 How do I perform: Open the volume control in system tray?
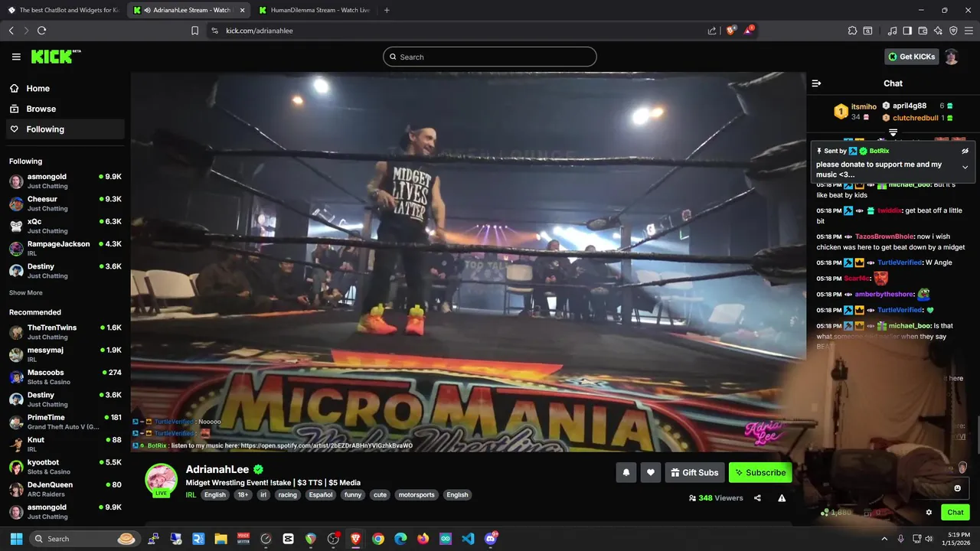pyautogui.click(x=929, y=539)
